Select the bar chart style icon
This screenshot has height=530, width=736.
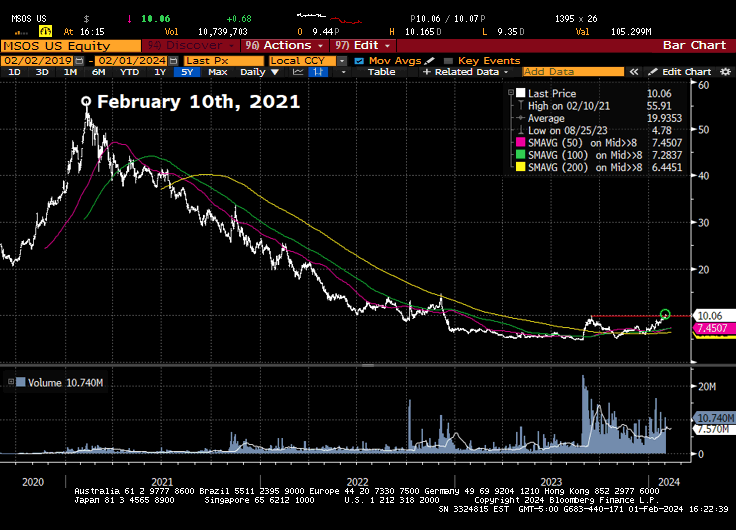(x=318, y=72)
